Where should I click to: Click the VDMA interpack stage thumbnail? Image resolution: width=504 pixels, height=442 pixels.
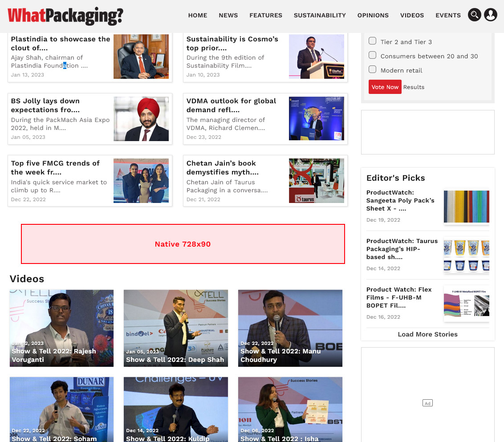[x=316, y=118]
